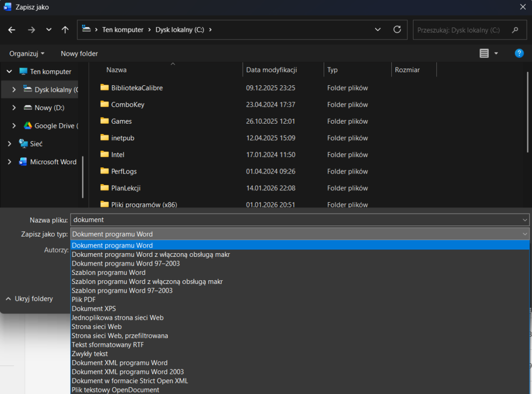Select Google Drive in the sidebar

(x=56, y=126)
